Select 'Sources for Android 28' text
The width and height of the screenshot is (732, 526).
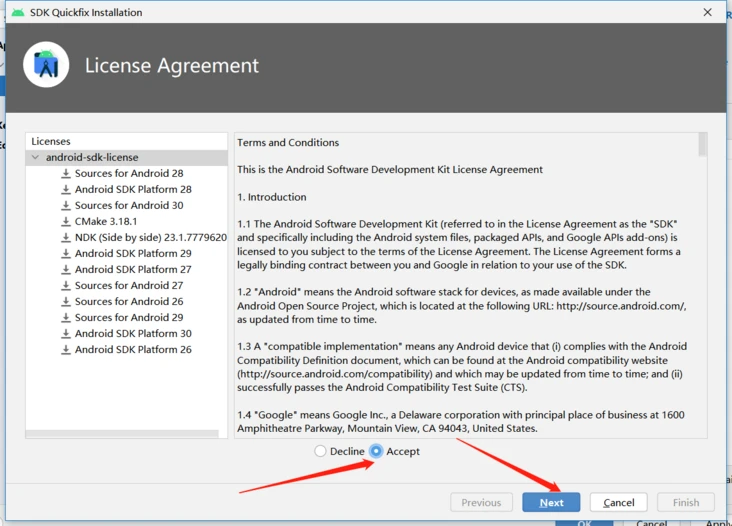(x=129, y=173)
